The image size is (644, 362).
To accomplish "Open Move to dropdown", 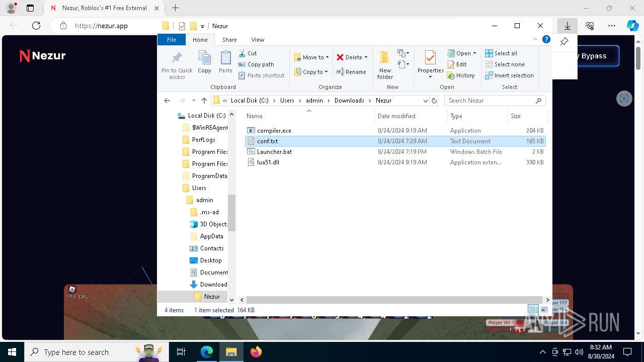I will click(x=311, y=57).
